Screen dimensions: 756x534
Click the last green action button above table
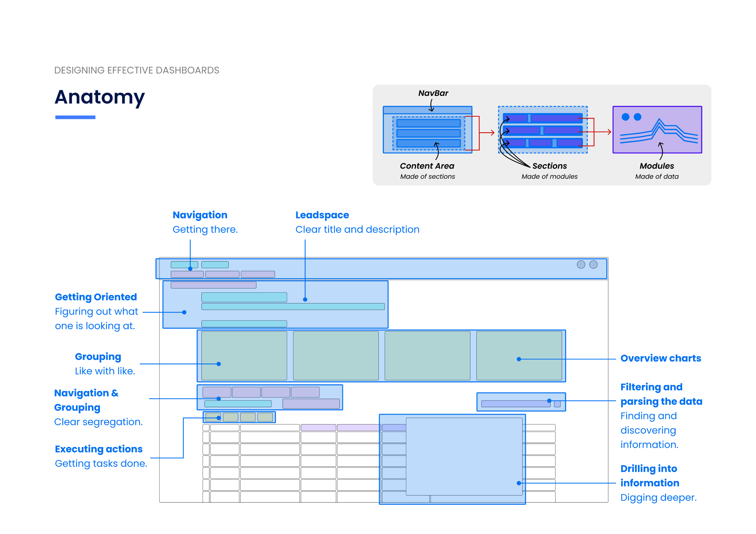(265, 417)
